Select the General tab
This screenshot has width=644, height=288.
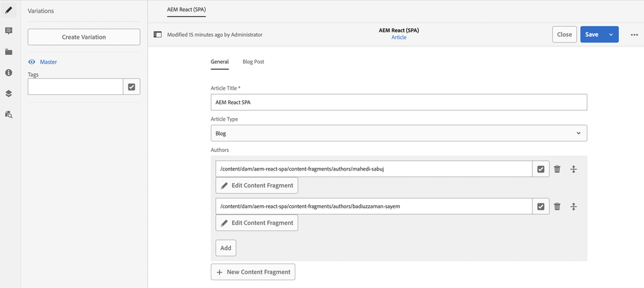click(x=219, y=62)
